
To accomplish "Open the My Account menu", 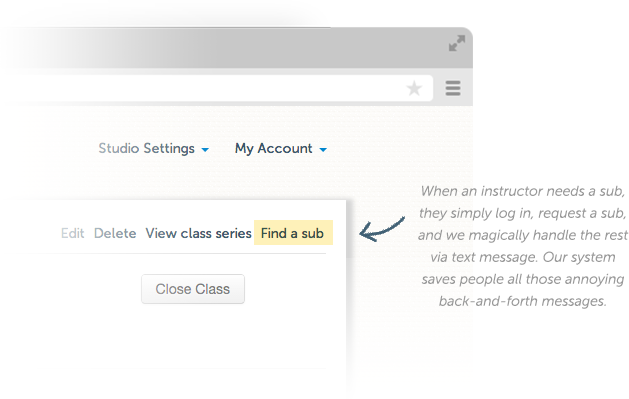I will pyautogui.click(x=274, y=148).
